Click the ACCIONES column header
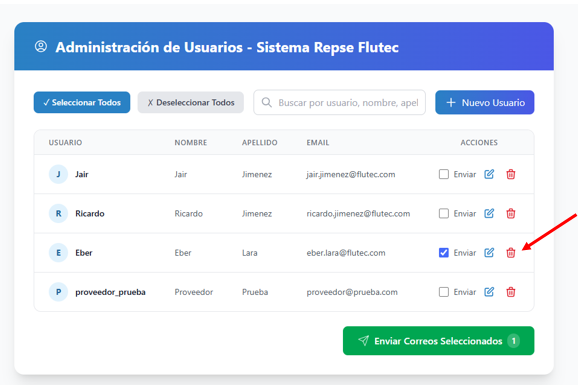Viewport: 578px width, 385px height. point(479,142)
